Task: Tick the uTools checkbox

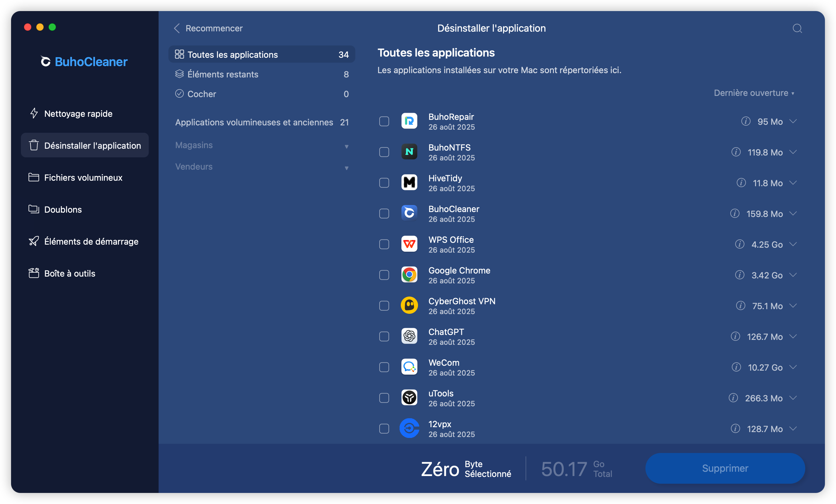Action: (x=384, y=398)
